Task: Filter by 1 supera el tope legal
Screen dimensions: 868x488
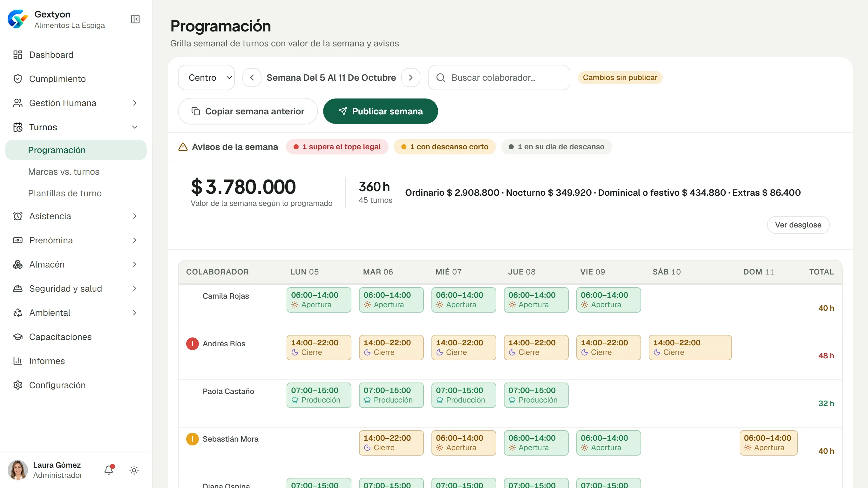Action: tap(337, 147)
